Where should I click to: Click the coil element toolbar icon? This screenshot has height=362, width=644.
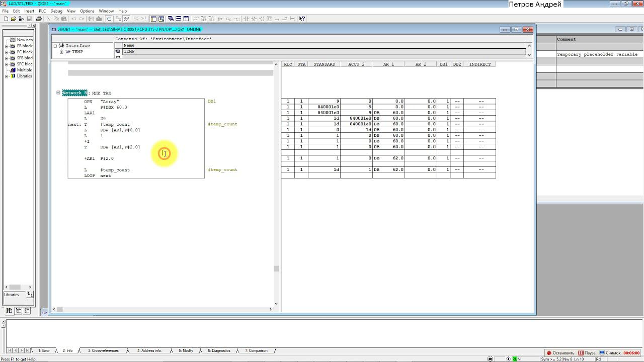pos(262,19)
